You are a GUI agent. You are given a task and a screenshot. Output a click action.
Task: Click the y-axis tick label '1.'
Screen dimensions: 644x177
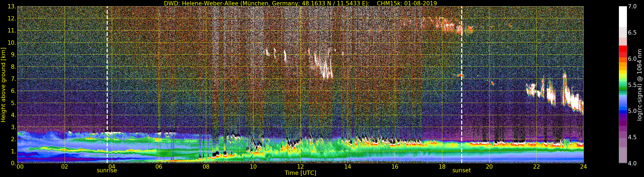[x=13, y=151]
